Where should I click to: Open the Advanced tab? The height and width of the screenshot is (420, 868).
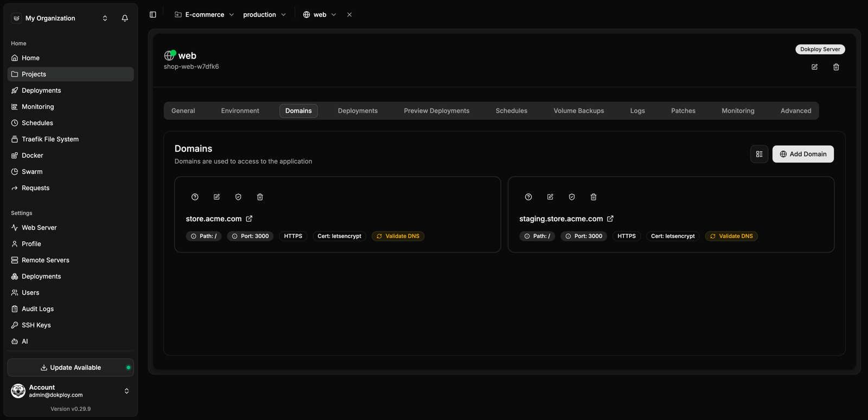tap(796, 111)
